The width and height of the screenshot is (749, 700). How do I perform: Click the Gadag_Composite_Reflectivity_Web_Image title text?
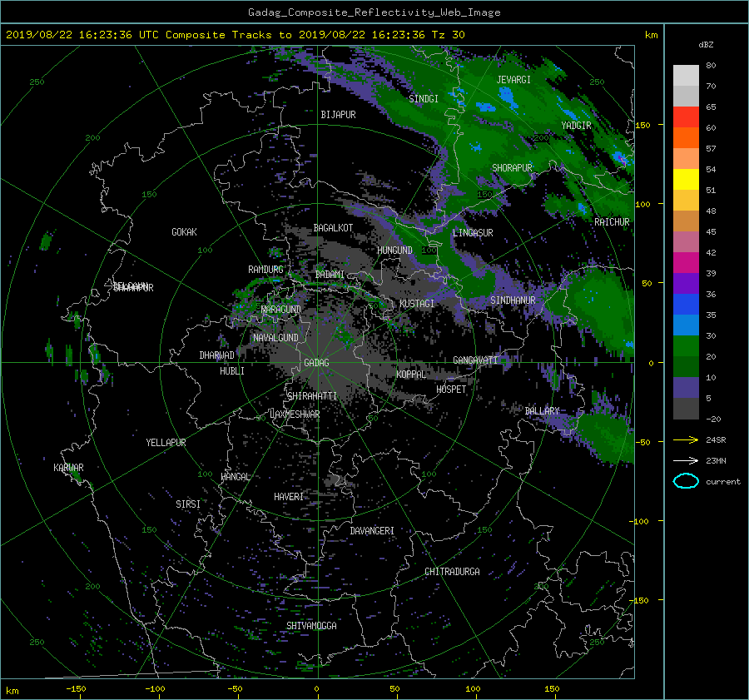(374, 12)
